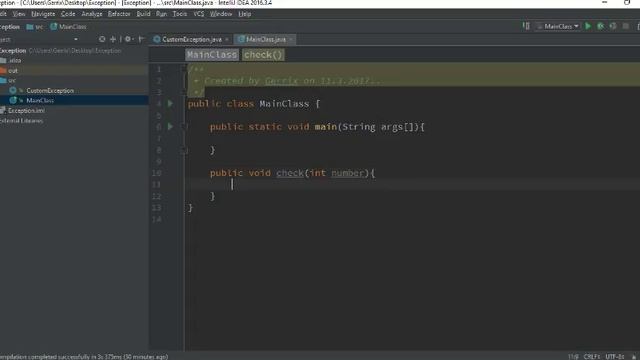Open the Code menu

click(68, 14)
